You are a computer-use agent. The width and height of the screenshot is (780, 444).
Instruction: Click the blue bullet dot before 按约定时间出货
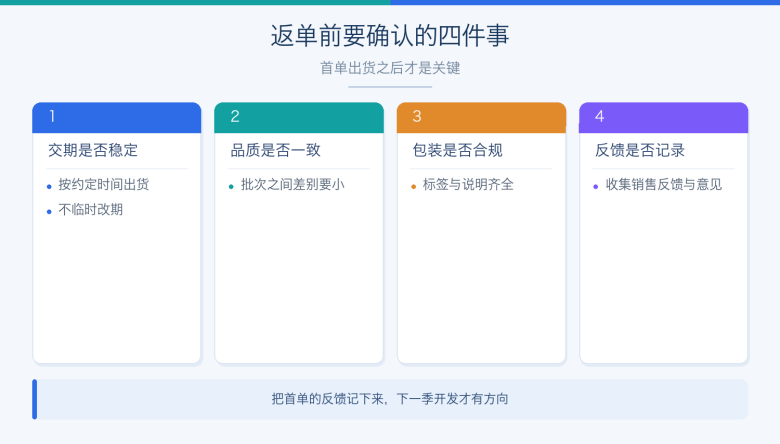[x=49, y=187]
